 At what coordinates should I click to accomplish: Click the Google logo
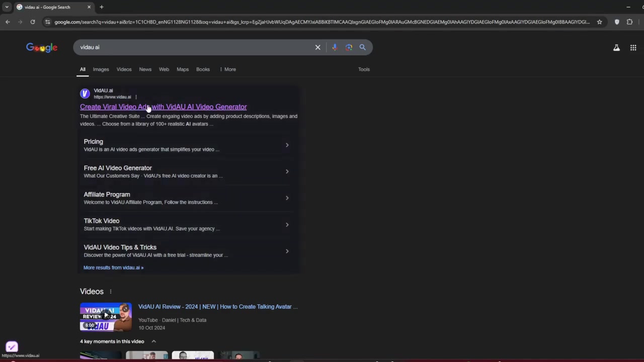[x=42, y=47]
